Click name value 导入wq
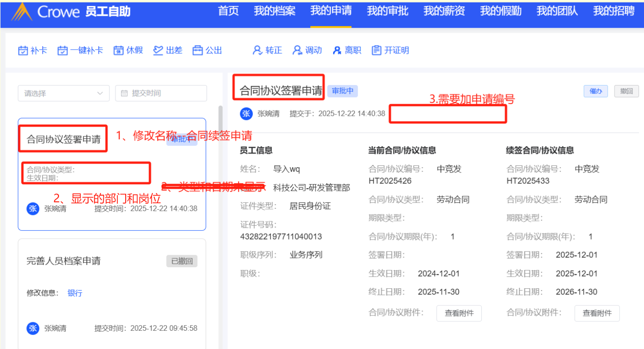644x349 pixels. coord(286,169)
